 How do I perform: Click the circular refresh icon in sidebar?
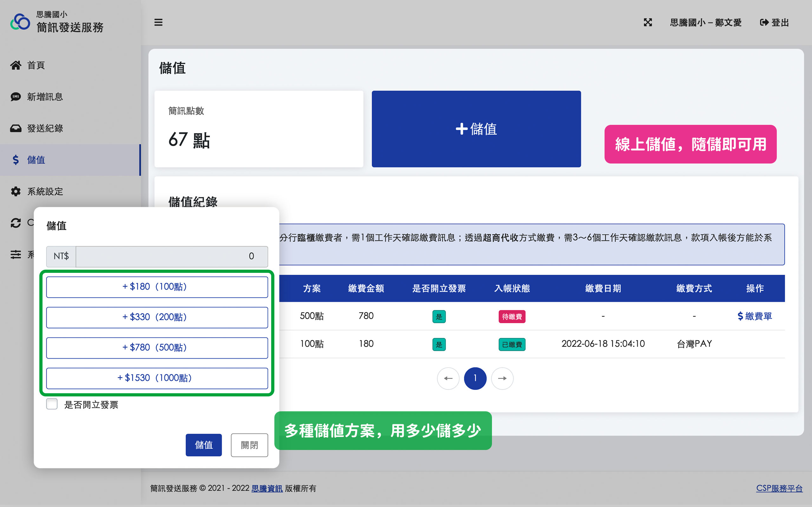click(16, 223)
